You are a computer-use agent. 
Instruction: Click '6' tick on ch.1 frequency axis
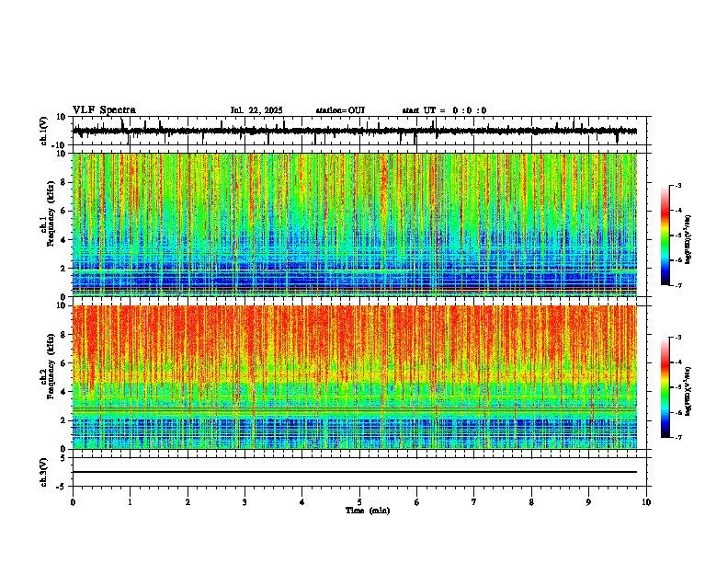pos(64,211)
